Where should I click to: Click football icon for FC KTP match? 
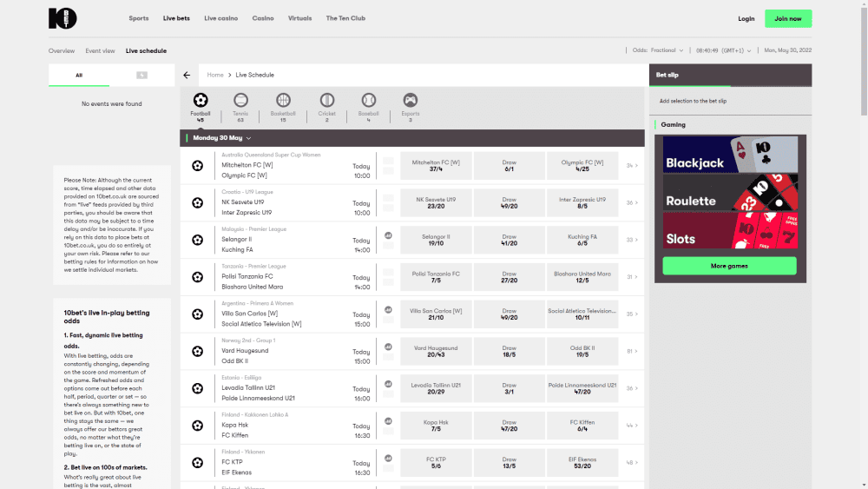coord(198,462)
